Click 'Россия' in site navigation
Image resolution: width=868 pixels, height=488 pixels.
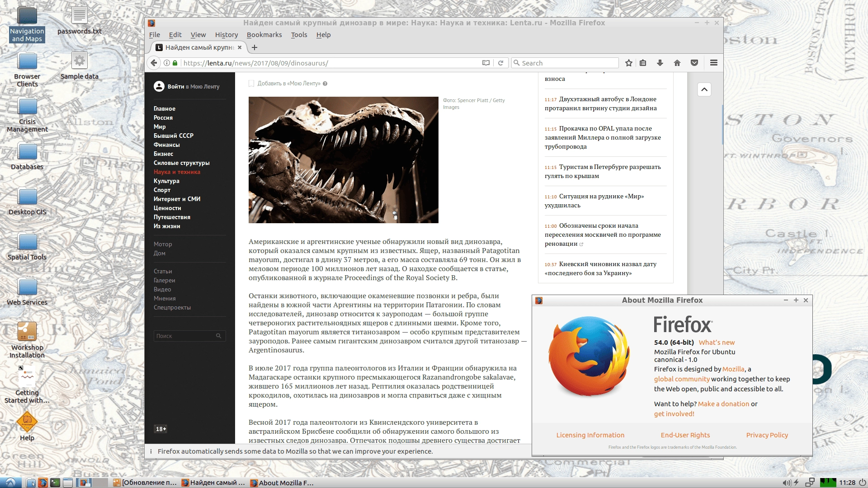[163, 117]
